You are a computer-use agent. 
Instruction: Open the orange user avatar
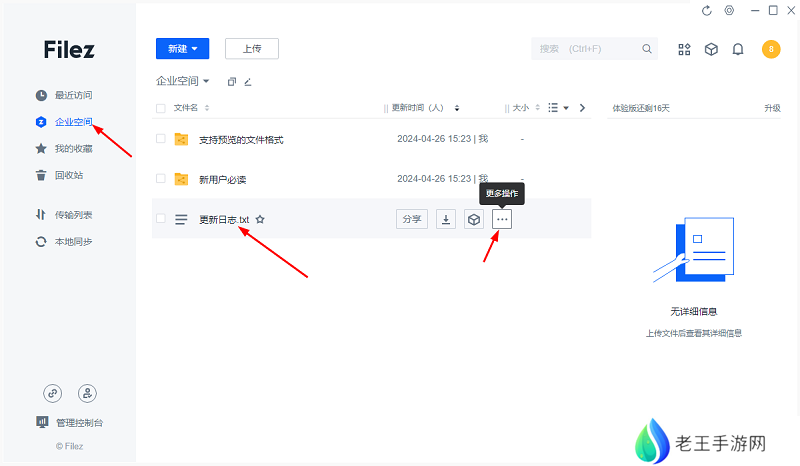[771, 49]
